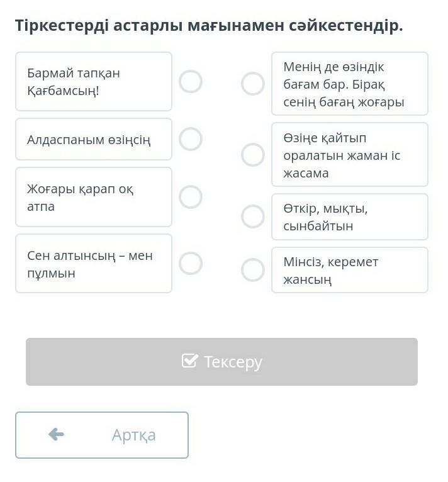Click the 'Өзіңе қайтып оралатын жаман іс жасама' card
The height and width of the screenshot is (482, 448).
[x=350, y=155]
